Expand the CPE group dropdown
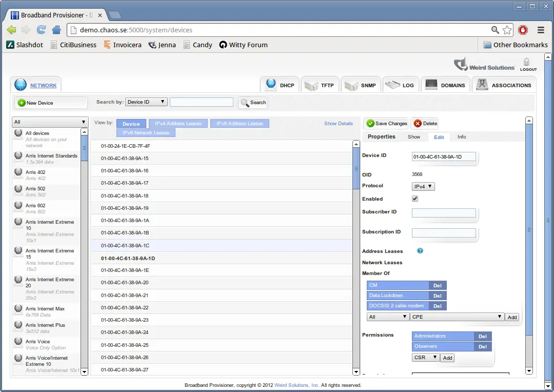The height and width of the screenshot is (392, 554). pyautogui.click(x=457, y=317)
